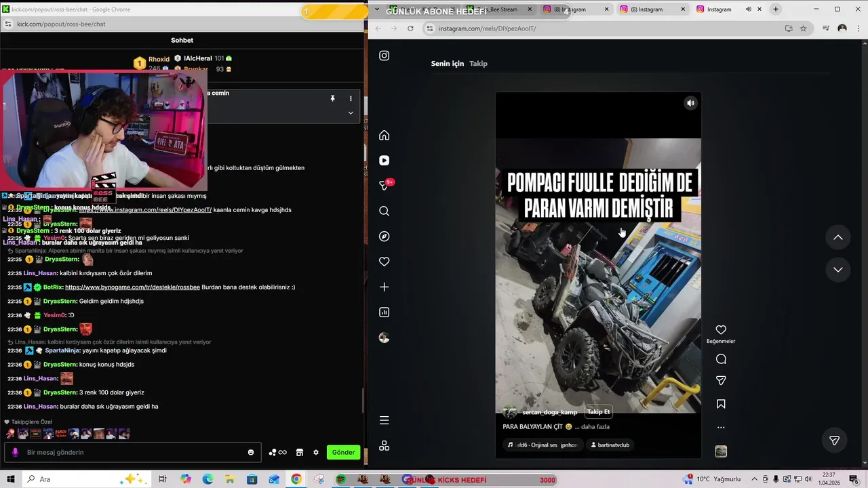Switch to the 'Senin için' tab
Image resolution: width=868 pixels, height=488 pixels.
[x=448, y=64]
